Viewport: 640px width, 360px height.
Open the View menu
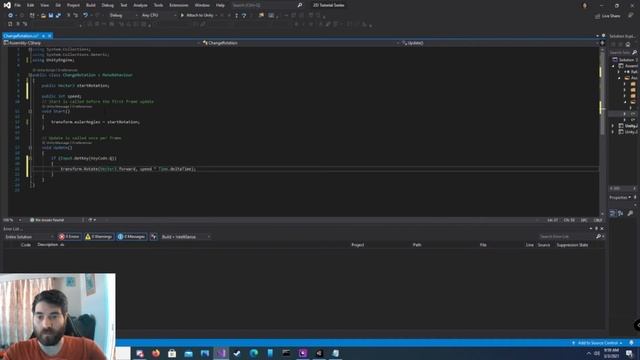click(x=44, y=5)
